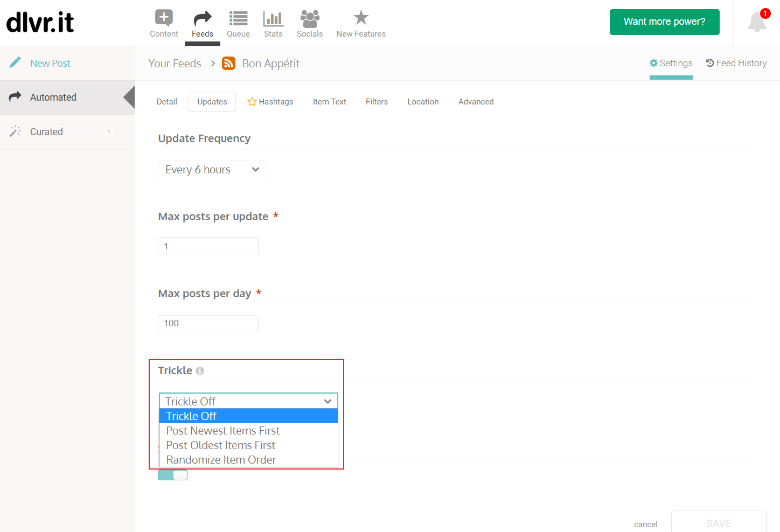Click the Automated share arrow icon

15,96
